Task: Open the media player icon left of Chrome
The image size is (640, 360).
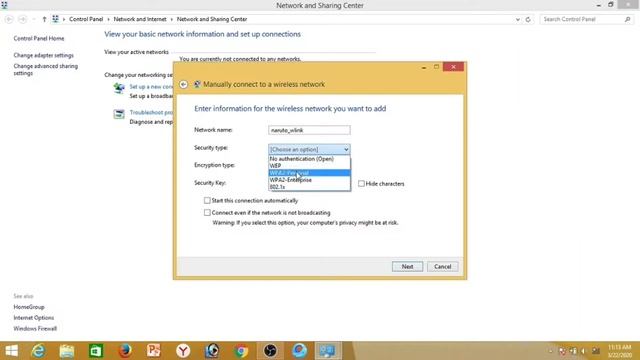Action: click(x=212, y=351)
